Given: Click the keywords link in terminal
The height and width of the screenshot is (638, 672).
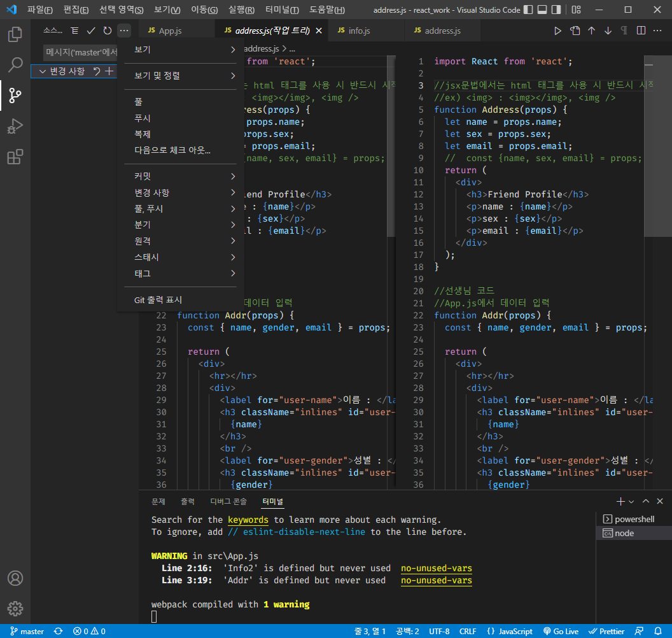Looking at the screenshot, I should [x=248, y=520].
